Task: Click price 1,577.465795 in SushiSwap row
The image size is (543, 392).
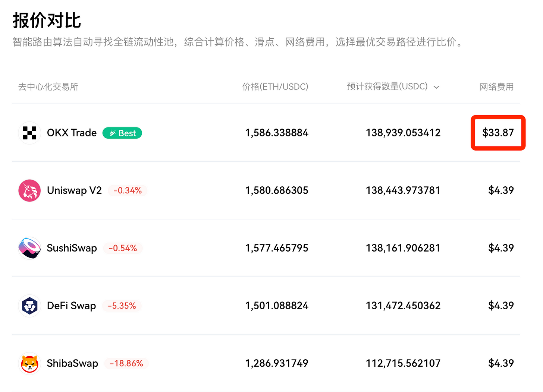Action: pyautogui.click(x=277, y=248)
